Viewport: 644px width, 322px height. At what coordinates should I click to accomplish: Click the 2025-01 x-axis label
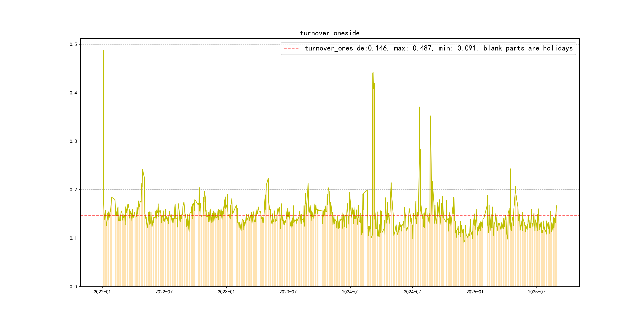click(475, 292)
